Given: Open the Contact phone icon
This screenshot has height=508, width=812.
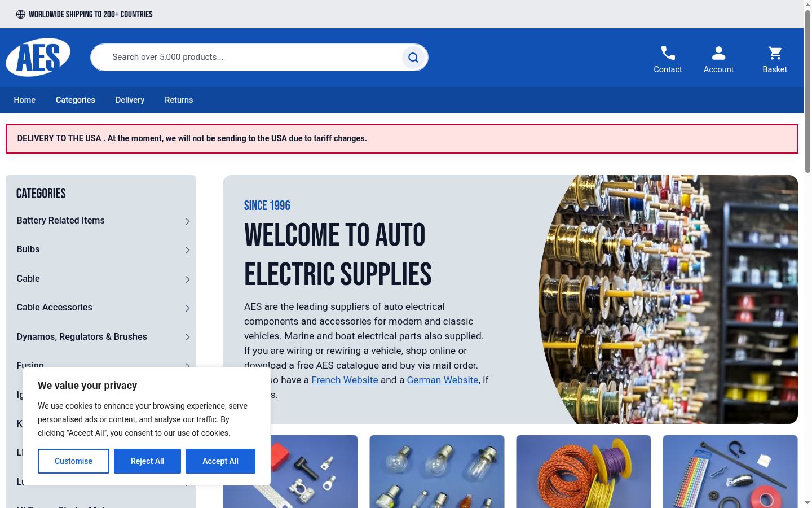Looking at the screenshot, I should tap(668, 53).
